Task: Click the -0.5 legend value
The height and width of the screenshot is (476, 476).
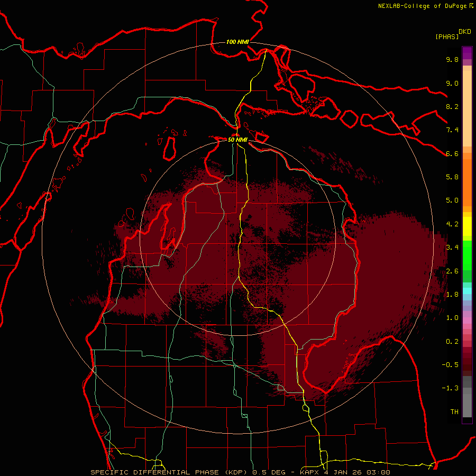Action: click(450, 364)
